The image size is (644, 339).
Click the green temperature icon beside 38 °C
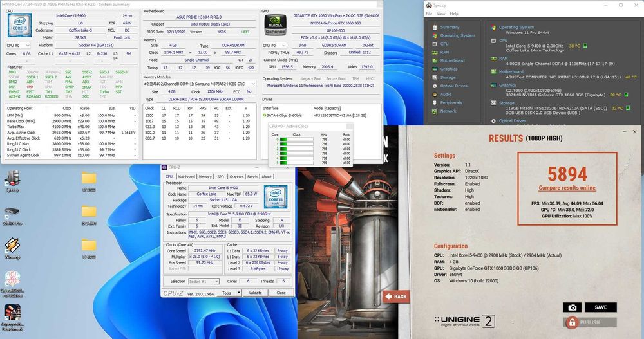coord(585,46)
